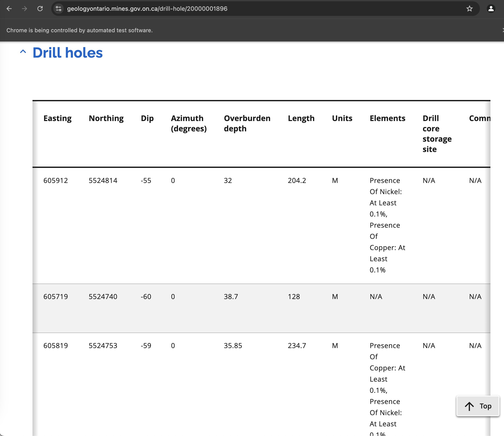This screenshot has width=504, height=436.
Task: Click the Drill holes heading
Action: 68,53
